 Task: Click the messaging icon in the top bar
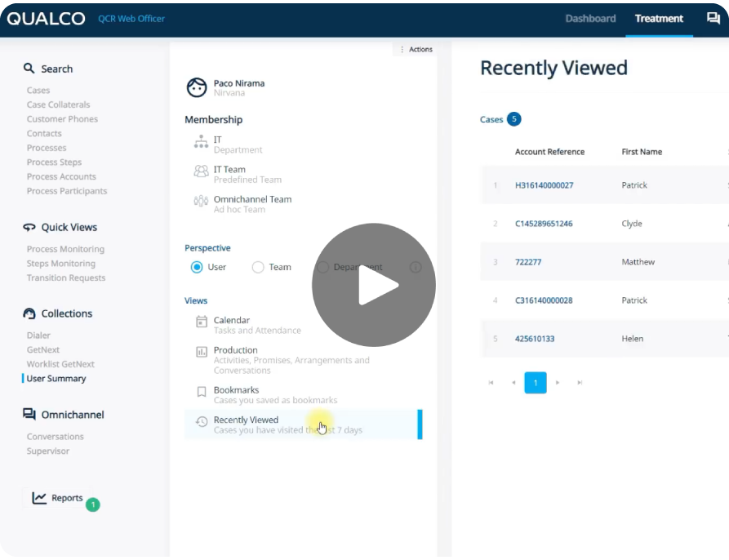point(713,16)
